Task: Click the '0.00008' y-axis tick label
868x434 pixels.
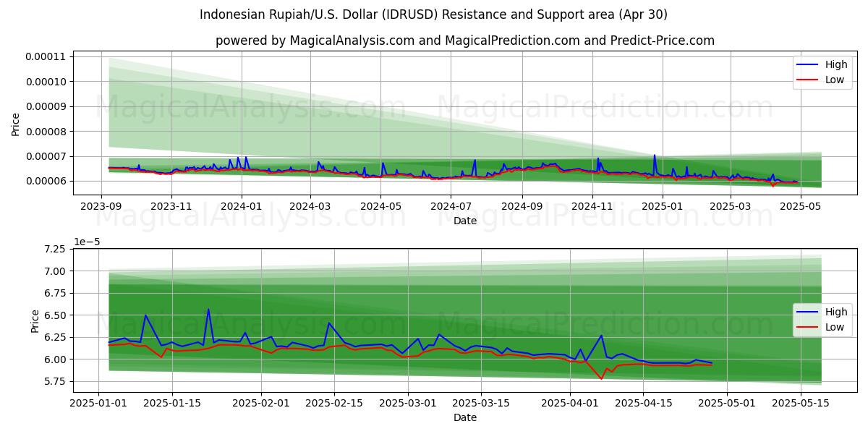Action: click(x=46, y=132)
